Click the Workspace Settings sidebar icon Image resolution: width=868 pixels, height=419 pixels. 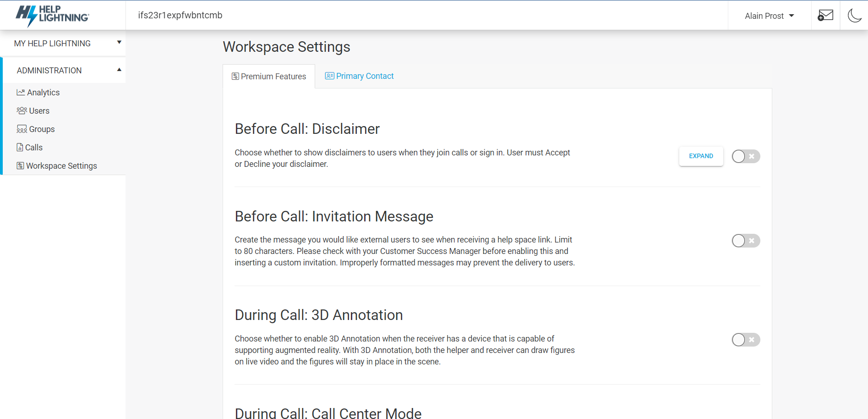20,166
